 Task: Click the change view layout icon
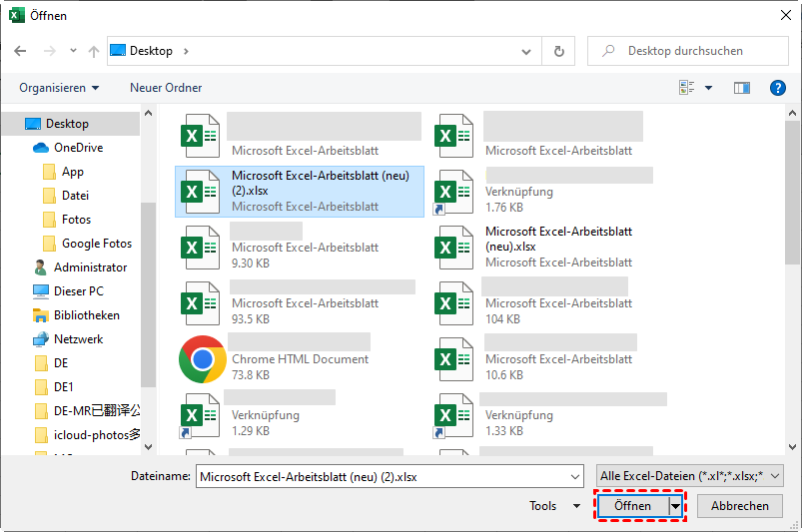[687, 88]
